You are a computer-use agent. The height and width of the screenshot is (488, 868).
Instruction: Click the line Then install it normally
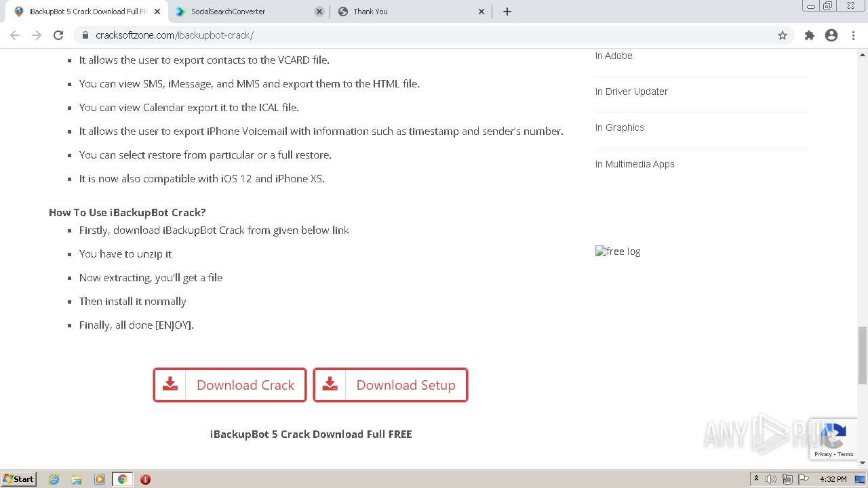coord(133,301)
